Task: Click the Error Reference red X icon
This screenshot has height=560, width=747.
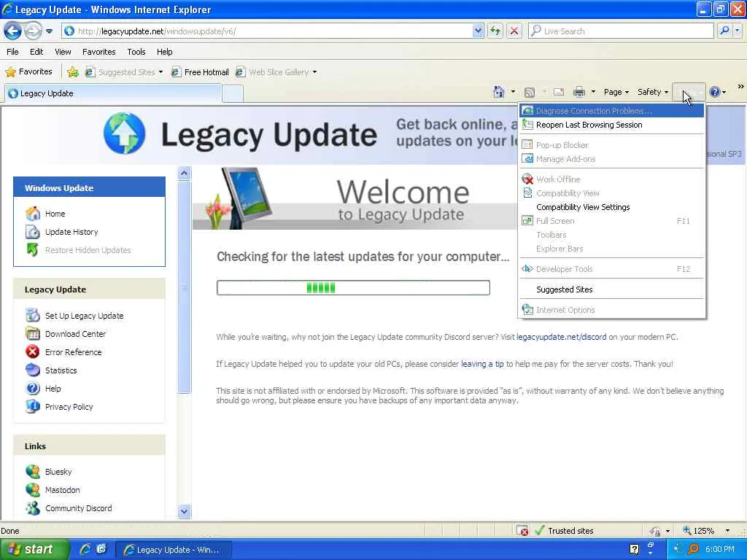Action: point(32,352)
